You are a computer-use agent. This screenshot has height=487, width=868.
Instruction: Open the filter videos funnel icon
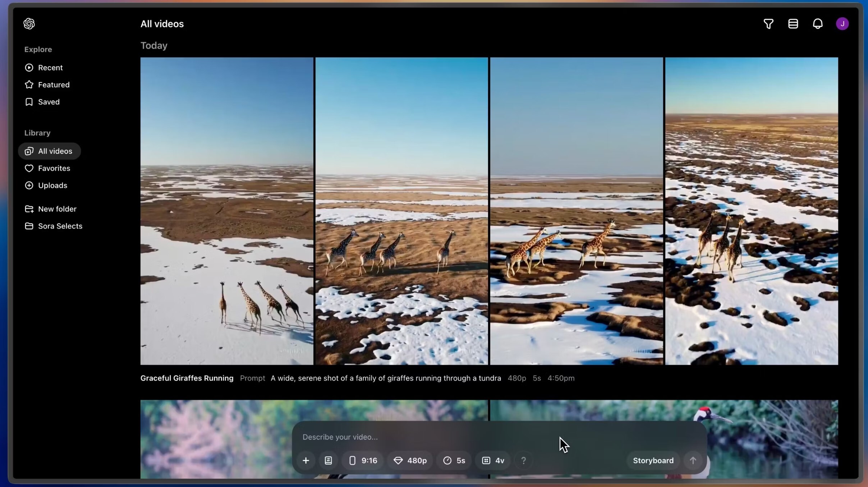pos(769,23)
